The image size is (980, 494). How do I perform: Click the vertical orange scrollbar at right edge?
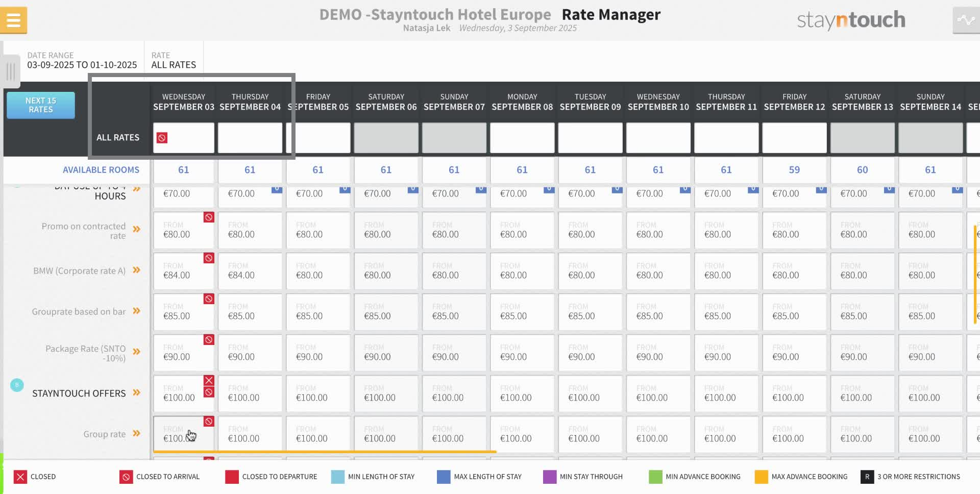click(975, 275)
